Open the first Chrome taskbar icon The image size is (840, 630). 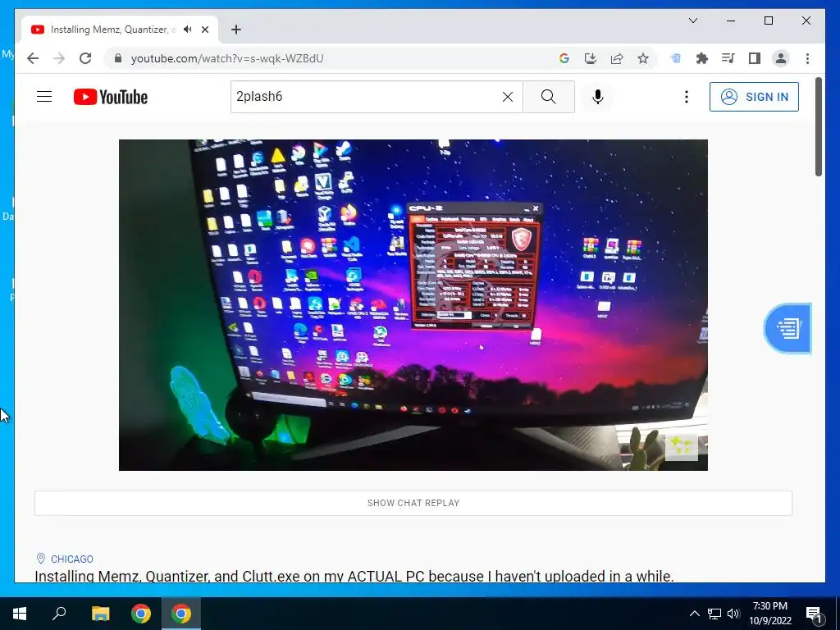[x=141, y=614]
